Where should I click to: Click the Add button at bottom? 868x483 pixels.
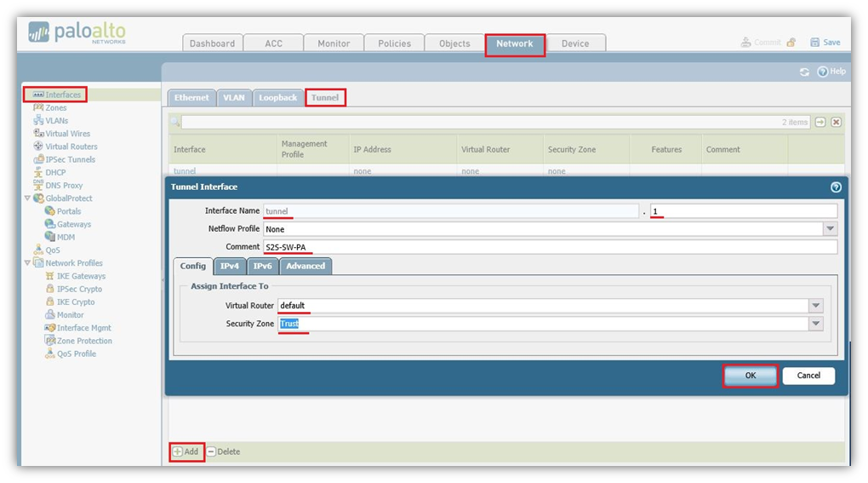point(186,451)
